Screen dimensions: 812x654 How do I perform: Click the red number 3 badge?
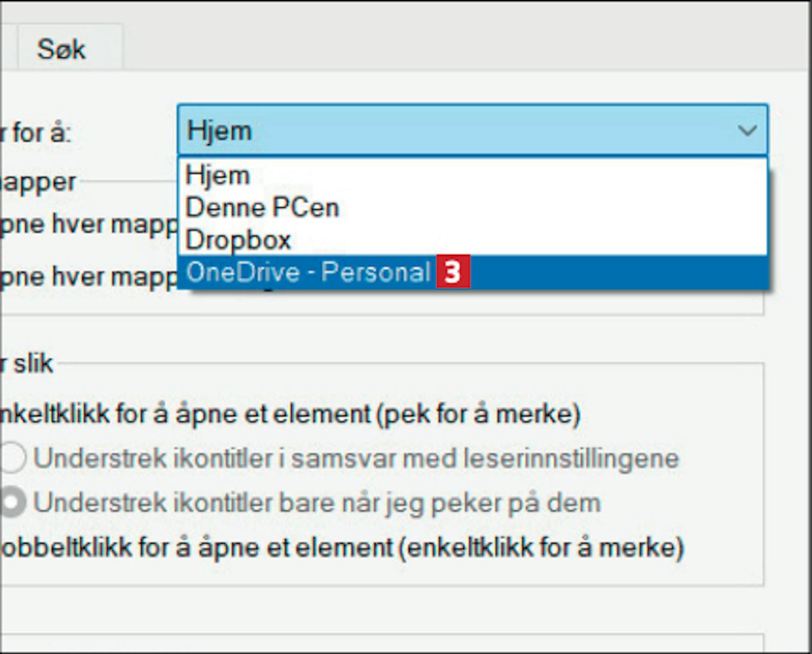[x=453, y=272]
